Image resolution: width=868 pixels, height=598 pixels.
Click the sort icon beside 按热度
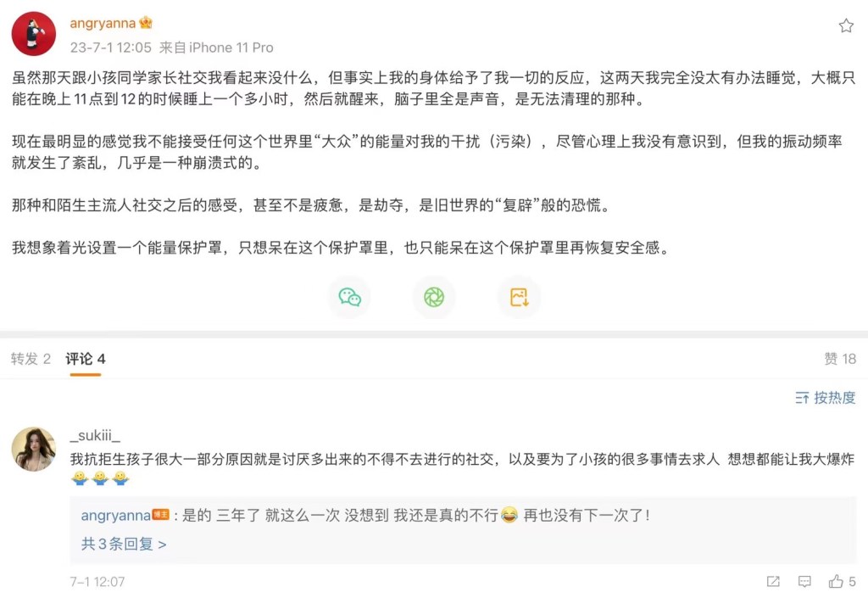point(802,398)
